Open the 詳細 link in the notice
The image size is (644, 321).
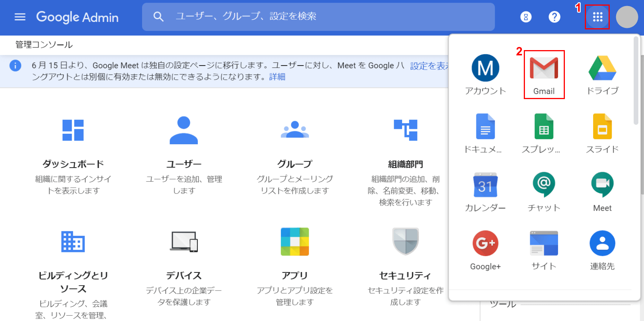click(277, 77)
